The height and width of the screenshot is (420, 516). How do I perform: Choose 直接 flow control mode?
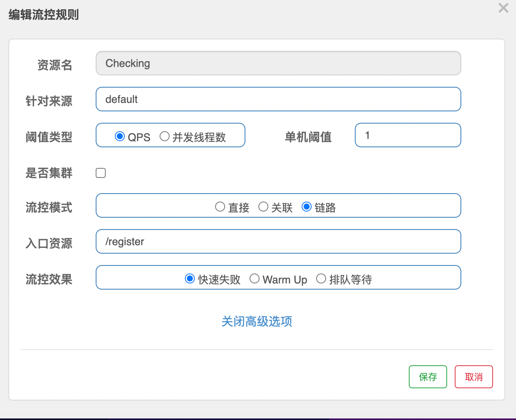pyautogui.click(x=220, y=207)
